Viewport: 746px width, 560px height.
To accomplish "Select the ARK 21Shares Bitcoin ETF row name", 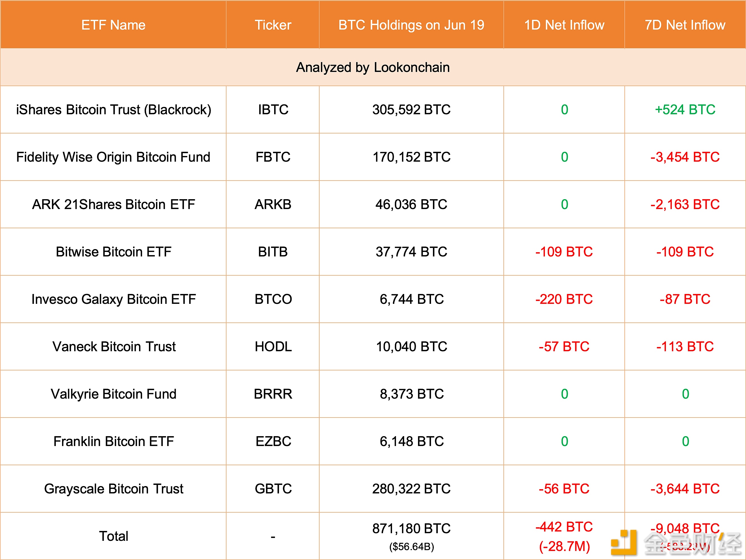I will click(113, 205).
